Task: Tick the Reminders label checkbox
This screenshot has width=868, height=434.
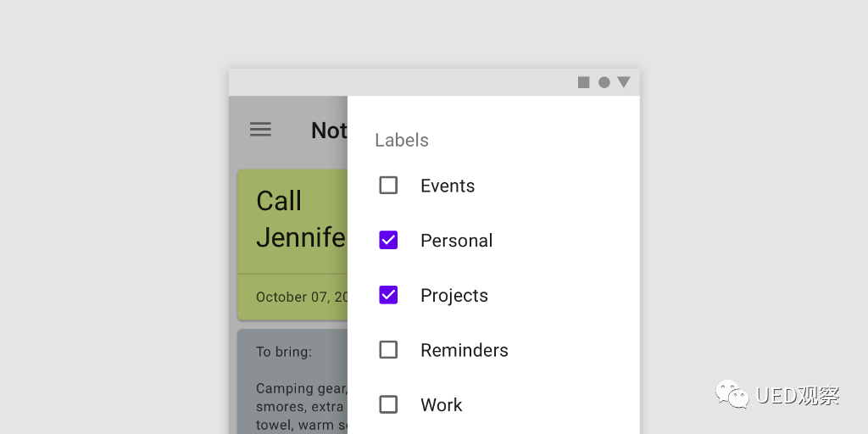Action: pyautogui.click(x=388, y=349)
